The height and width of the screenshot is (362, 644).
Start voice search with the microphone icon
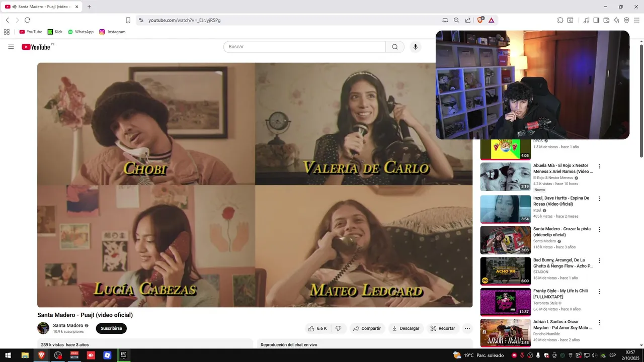[x=415, y=47]
